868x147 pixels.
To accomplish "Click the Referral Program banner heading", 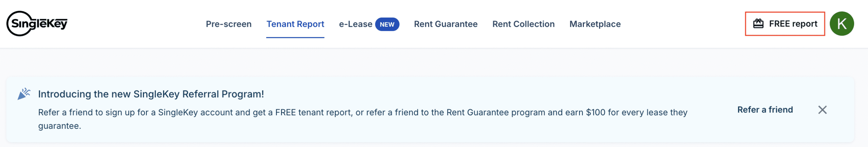I will [x=151, y=94].
